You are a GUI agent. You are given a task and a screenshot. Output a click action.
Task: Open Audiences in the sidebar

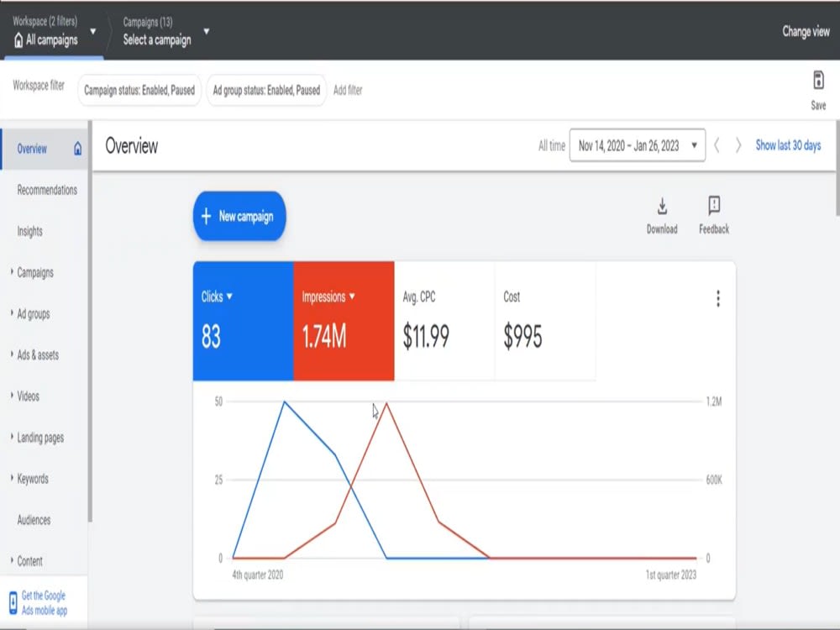point(34,520)
